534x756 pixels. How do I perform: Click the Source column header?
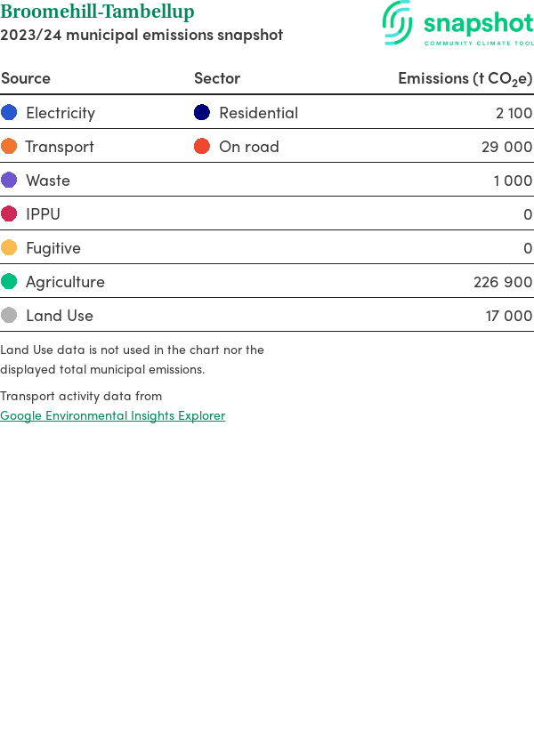tap(26, 78)
